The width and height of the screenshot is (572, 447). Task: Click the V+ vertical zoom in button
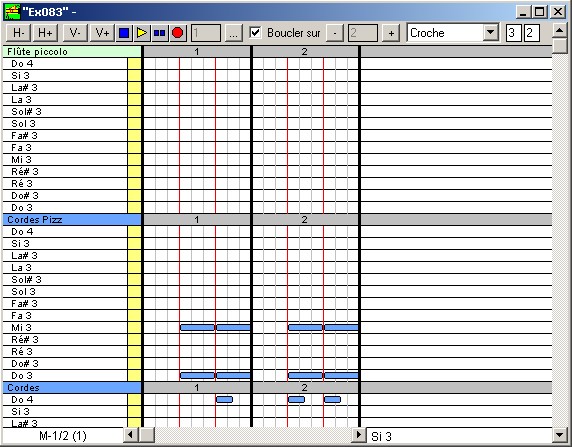pos(102,33)
